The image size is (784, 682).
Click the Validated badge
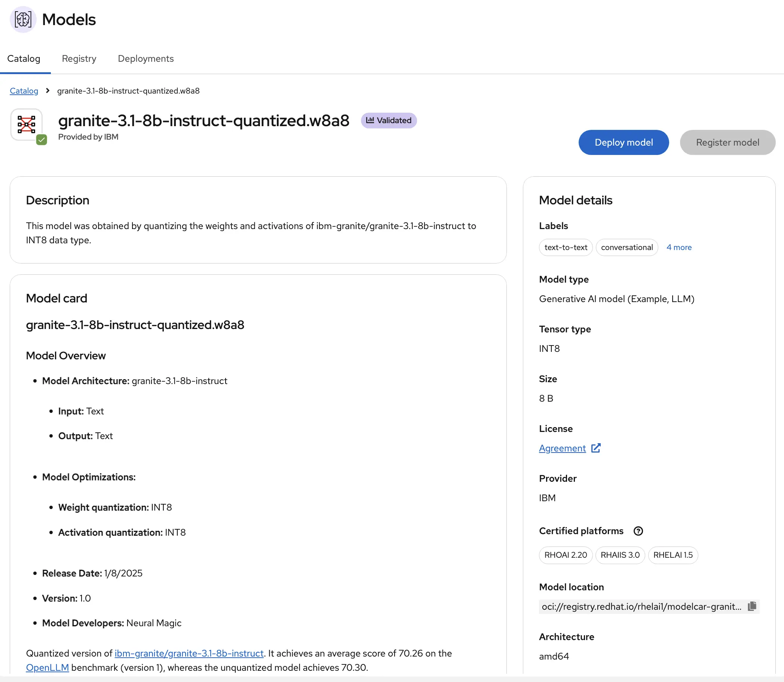coord(389,120)
